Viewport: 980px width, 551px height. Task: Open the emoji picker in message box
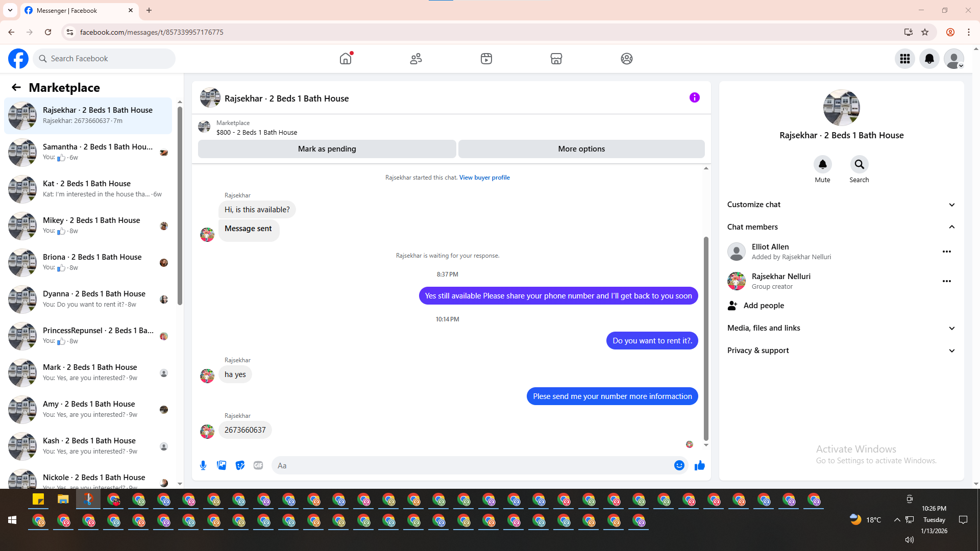click(x=679, y=465)
